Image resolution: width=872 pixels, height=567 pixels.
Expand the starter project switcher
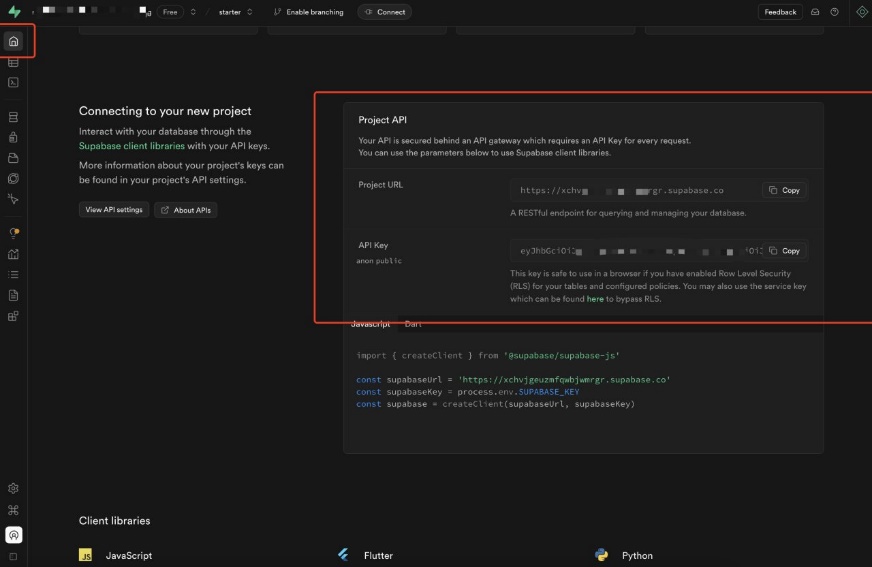(249, 12)
